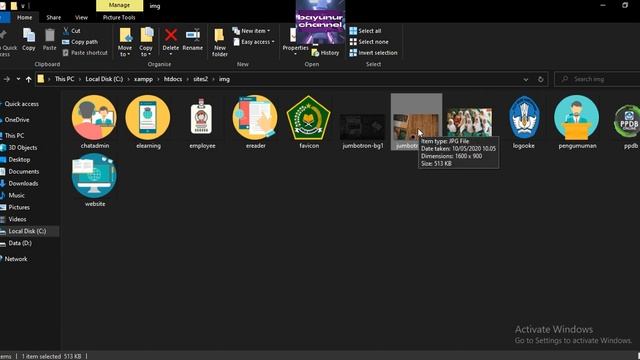Open Quick access in navigation pane
Screen dimensions: 640x360
click(x=21, y=104)
